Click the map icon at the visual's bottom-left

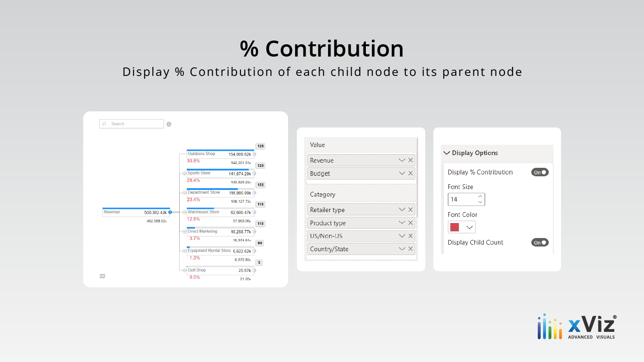102,276
